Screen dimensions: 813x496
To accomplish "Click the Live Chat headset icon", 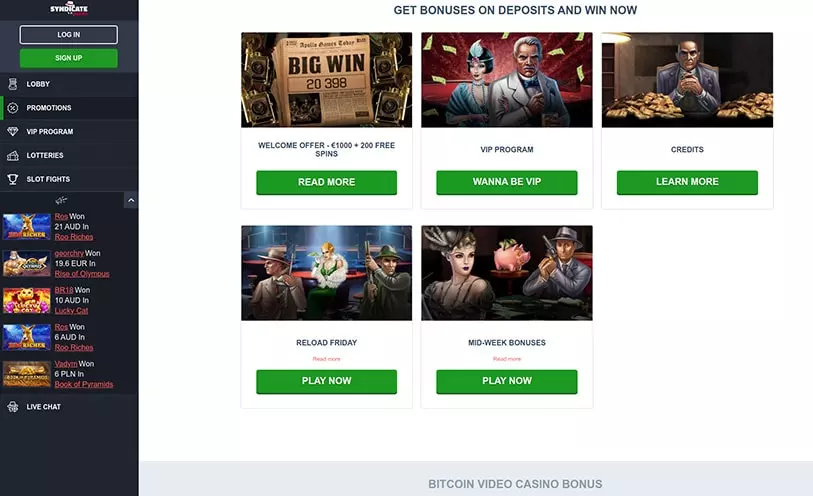I will point(13,407).
